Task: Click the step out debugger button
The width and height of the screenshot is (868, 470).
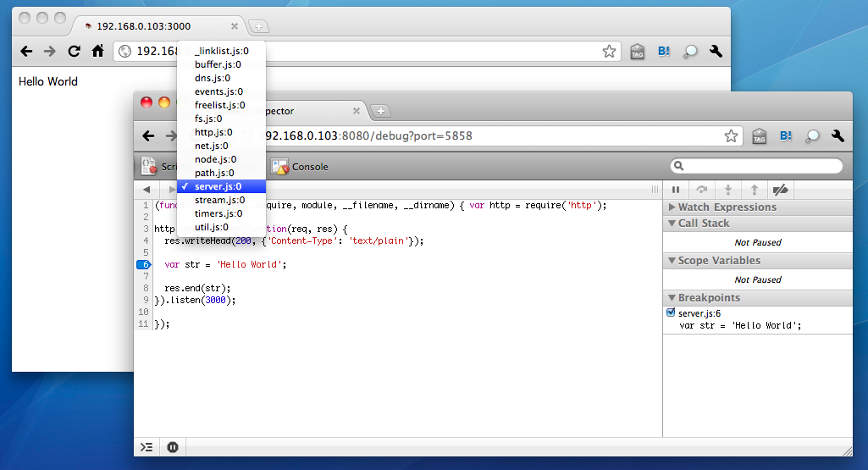Action: 754,190
